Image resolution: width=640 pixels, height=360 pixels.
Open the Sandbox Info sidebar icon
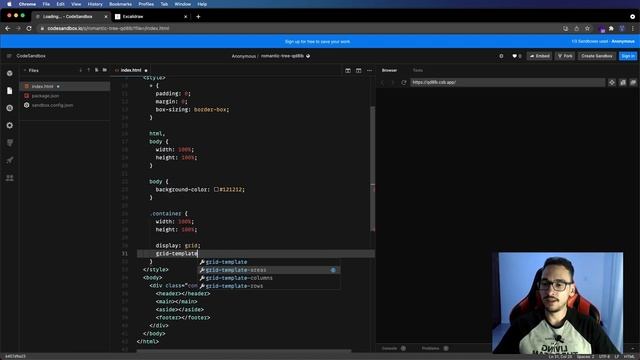(10, 73)
